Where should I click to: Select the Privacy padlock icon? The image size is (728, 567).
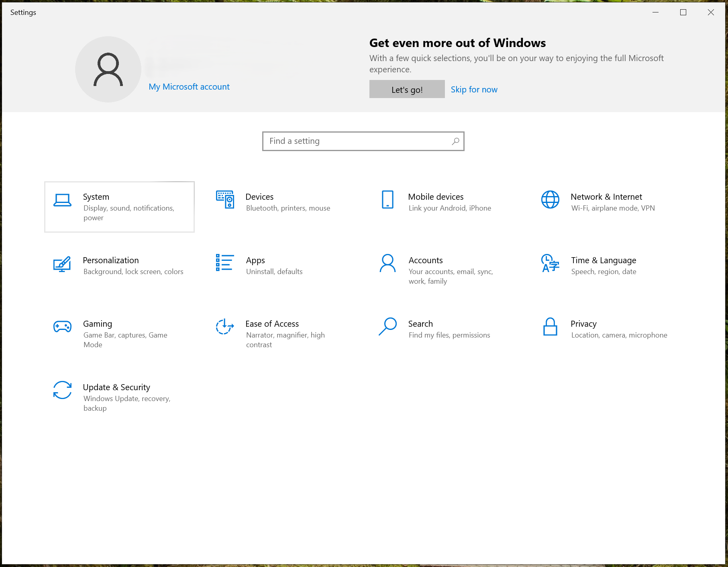click(550, 326)
